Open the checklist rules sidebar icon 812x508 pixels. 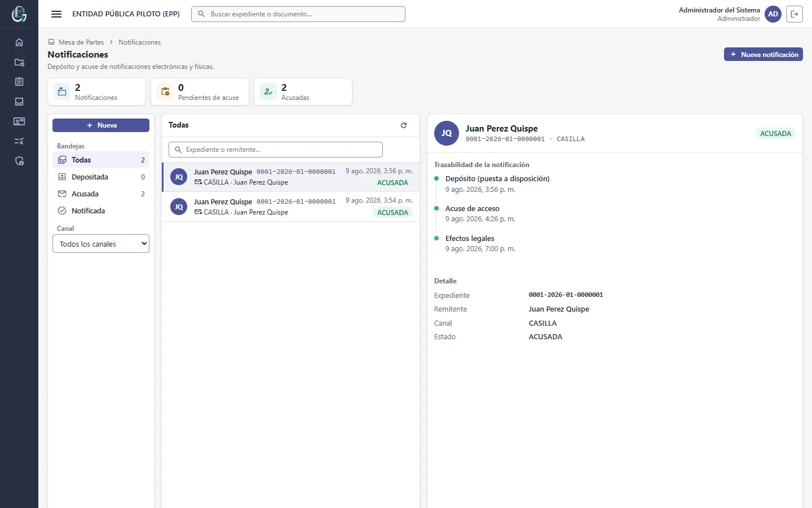(x=19, y=141)
